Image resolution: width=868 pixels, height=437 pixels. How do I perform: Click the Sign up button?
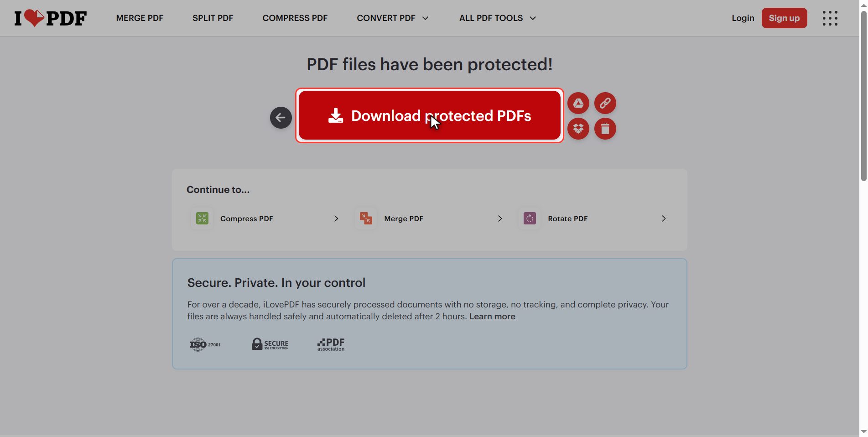tap(784, 18)
